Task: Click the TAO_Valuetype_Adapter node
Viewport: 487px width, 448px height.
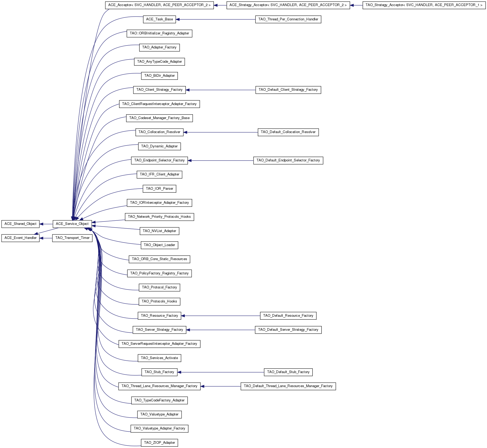Action: [x=159, y=414]
